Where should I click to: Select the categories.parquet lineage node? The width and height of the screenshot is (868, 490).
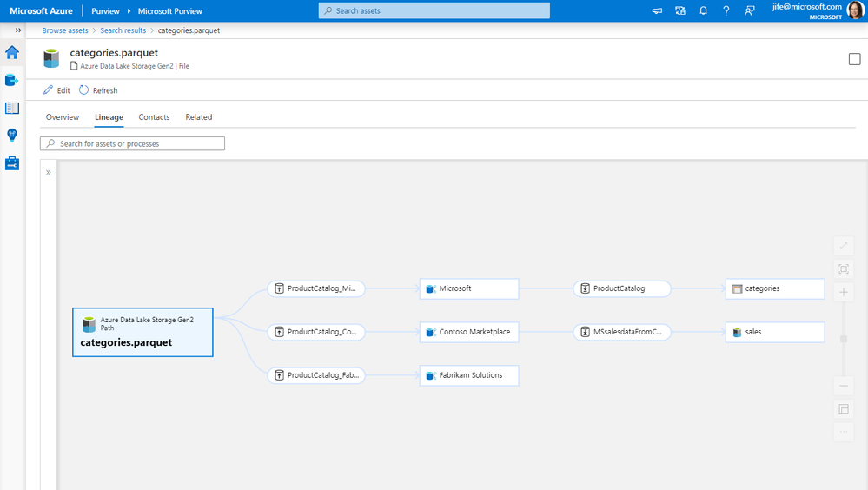(142, 332)
